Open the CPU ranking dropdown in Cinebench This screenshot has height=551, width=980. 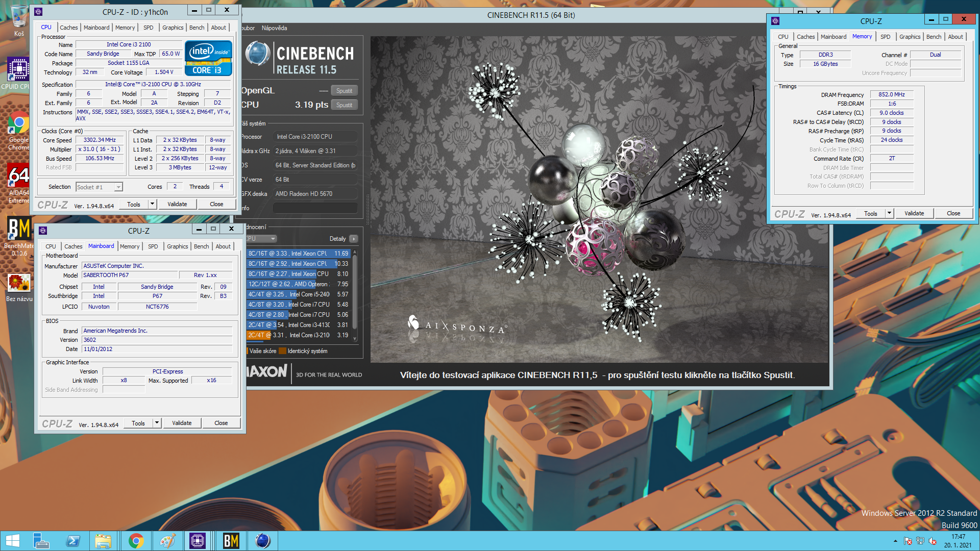tap(261, 239)
